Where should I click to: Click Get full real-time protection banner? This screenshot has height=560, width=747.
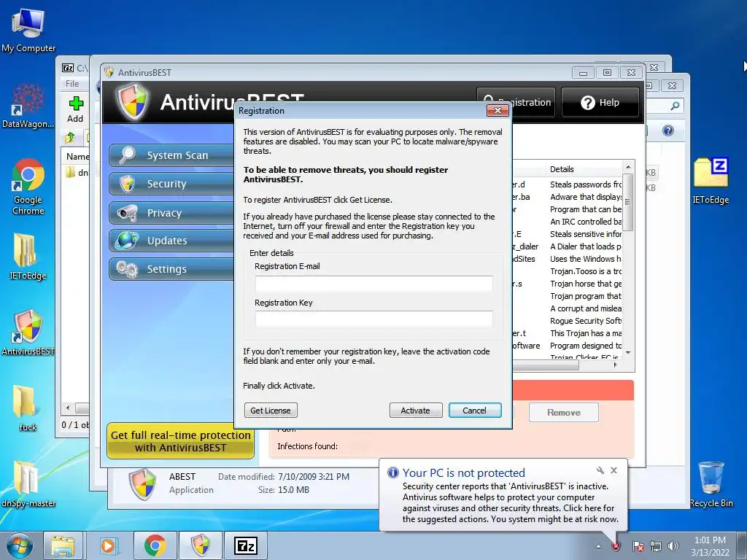pyautogui.click(x=181, y=441)
